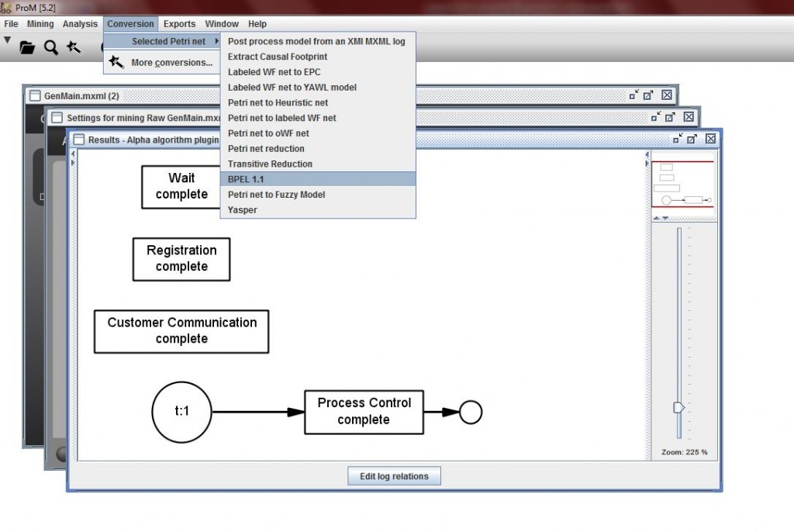Collapse overview pane with the up arrow
794x532 pixels.
(656, 219)
